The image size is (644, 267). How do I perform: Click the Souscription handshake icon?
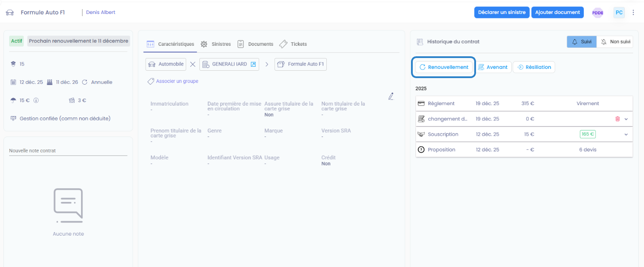pyautogui.click(x=421, y=134)
